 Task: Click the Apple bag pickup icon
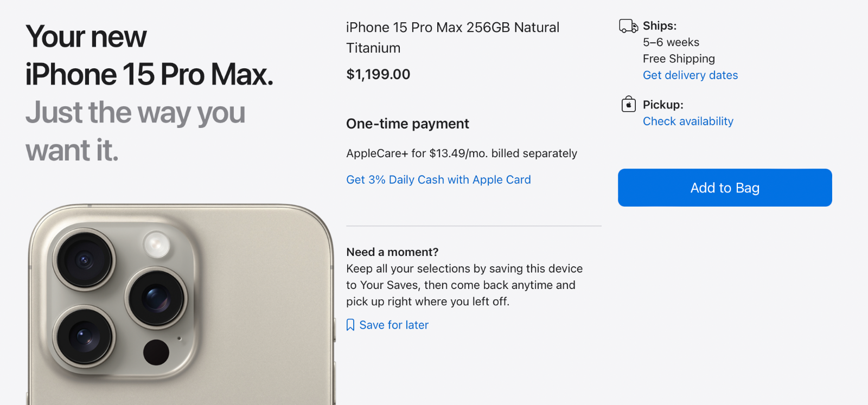tap(628, 104)
